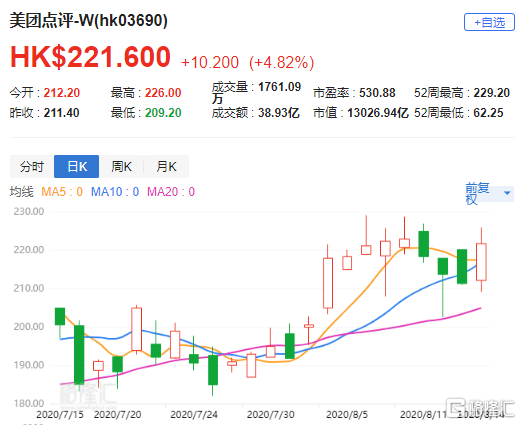Click the MA10 moving average label
521x425 pixels.
click(115, 192)
